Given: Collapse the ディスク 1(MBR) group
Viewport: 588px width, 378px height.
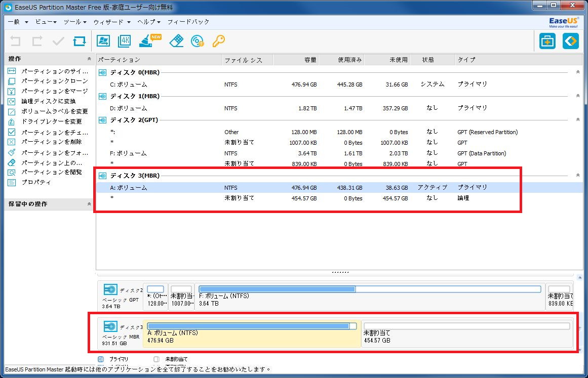Looking at the screenshot, I should (x=578, y=96).
